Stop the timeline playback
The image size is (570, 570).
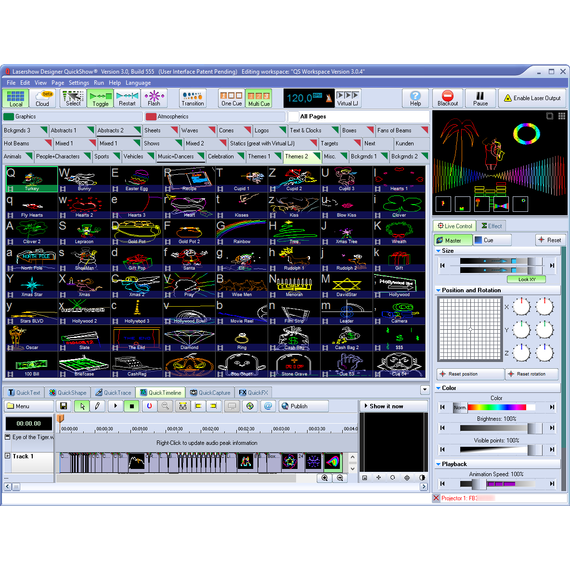132,406
